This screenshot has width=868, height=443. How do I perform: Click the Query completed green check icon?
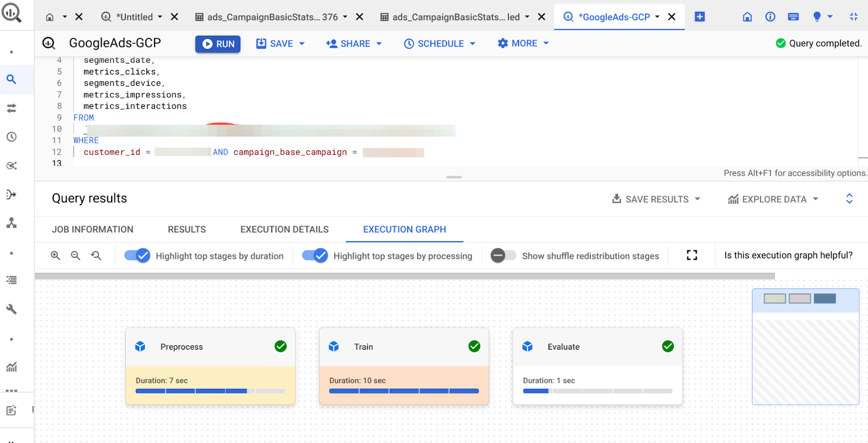[781, 43]
